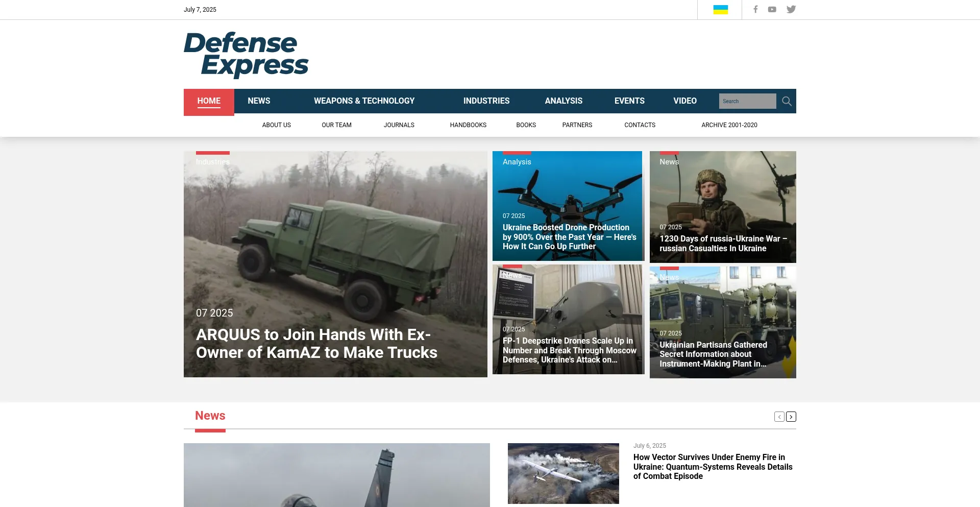The height and width of the screenshot is (507, 980).
Task: Select the Ukrainian flag language icon
Action: tap(720, 9)
